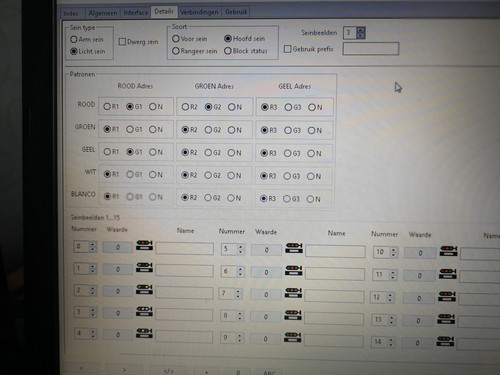This screenshot has height=375, width=500.
Task: Open the Algemeen tab
Action: point(102,13)
